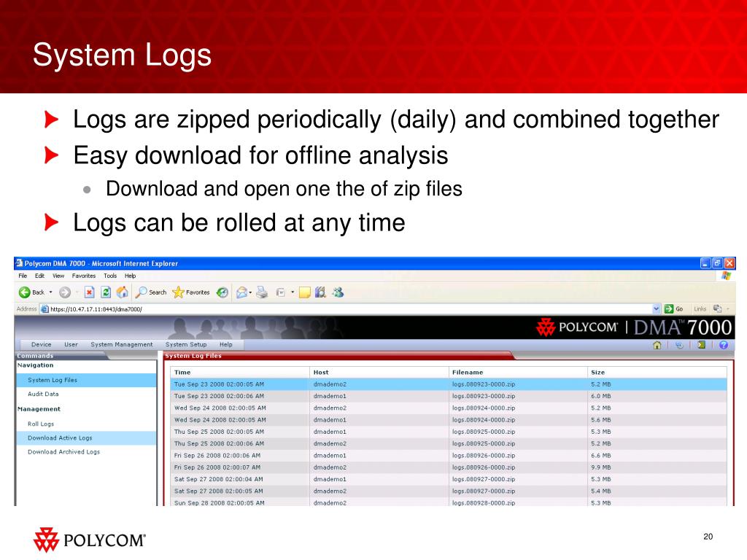
Task: Open the Favorites star button
Action: pyautogui.click(x=191, y=292)
